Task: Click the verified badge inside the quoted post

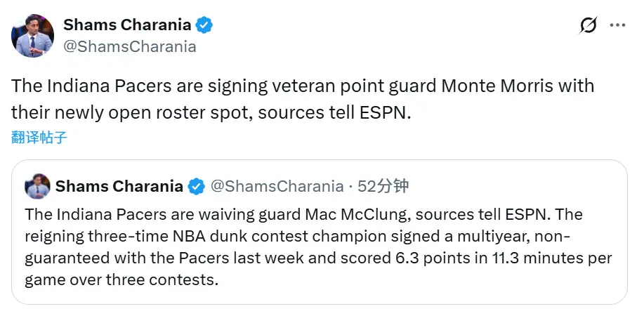Action: coord(197,187)
